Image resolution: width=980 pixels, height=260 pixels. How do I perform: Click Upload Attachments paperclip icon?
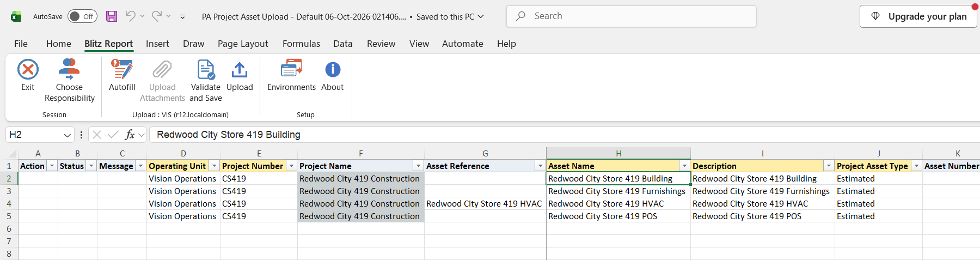tap(162, 70)
